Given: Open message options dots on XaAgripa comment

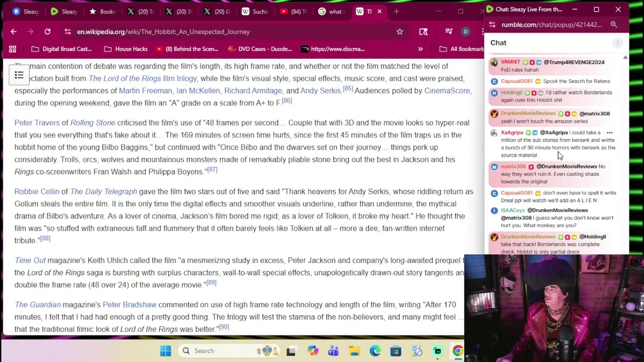Looking at the screenshot, I should tap(609, 133).
